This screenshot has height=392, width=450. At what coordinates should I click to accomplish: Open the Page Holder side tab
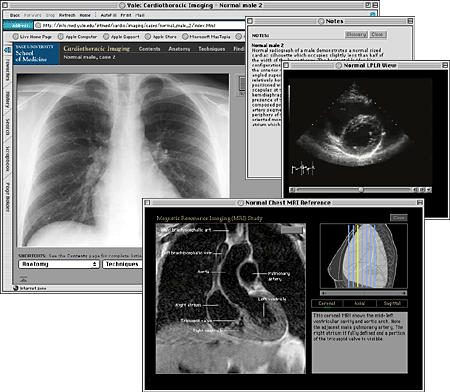pyautogui.click(x=7, y=197)
